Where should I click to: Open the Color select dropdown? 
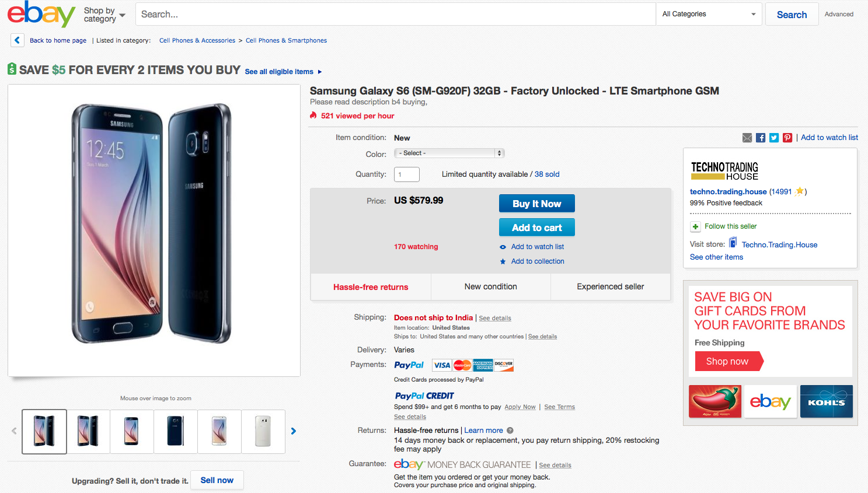pyautogui.click(x=449, y=153)
